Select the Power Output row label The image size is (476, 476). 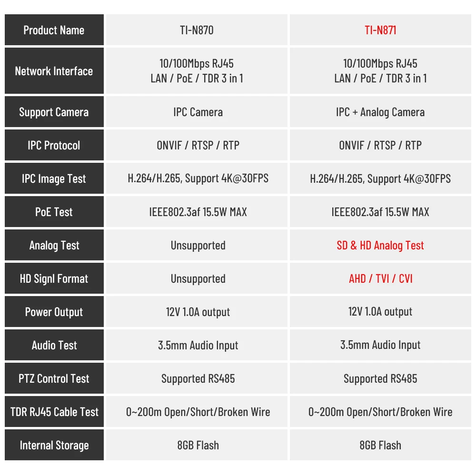pyautogui.click(x=54, y=312)
